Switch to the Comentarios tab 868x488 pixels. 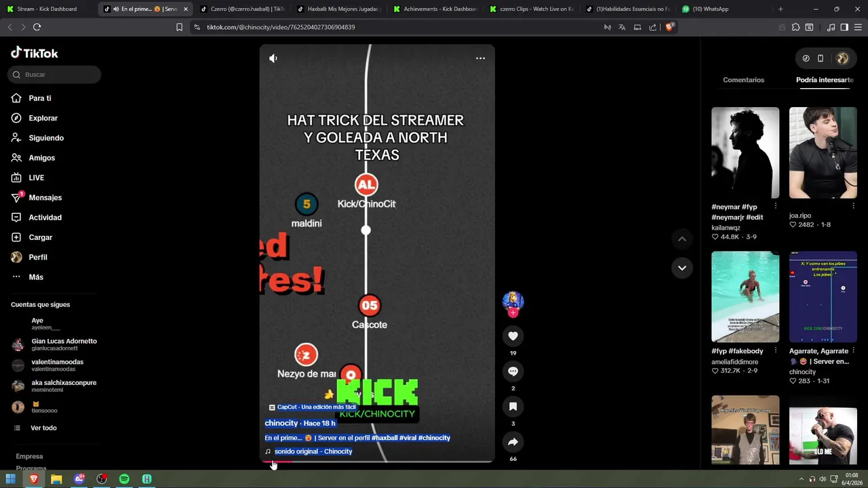743,80
